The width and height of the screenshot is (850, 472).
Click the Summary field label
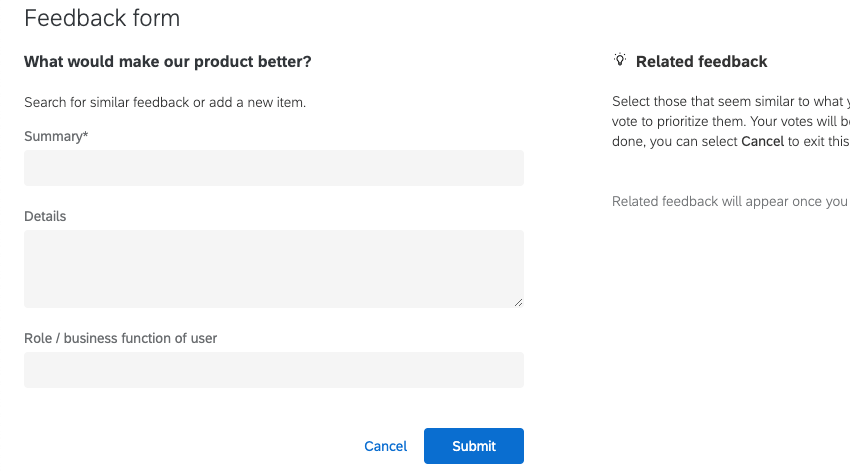[x=53, y=136]
